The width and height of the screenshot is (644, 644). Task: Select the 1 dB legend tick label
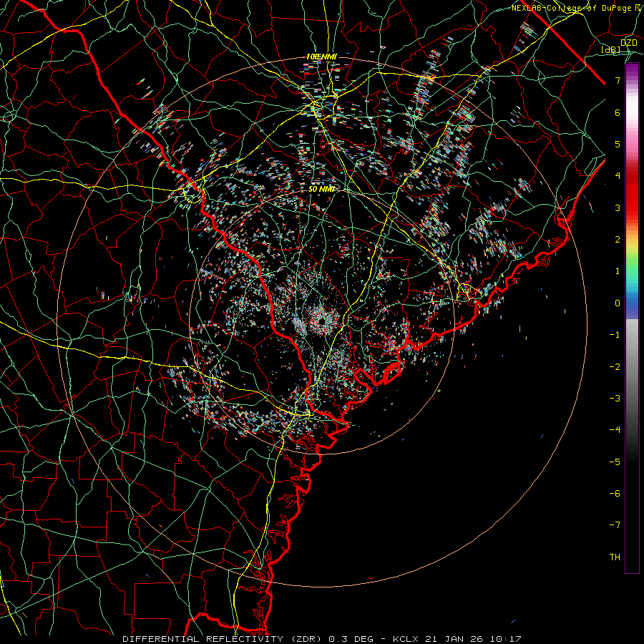(x=618, y=271)
